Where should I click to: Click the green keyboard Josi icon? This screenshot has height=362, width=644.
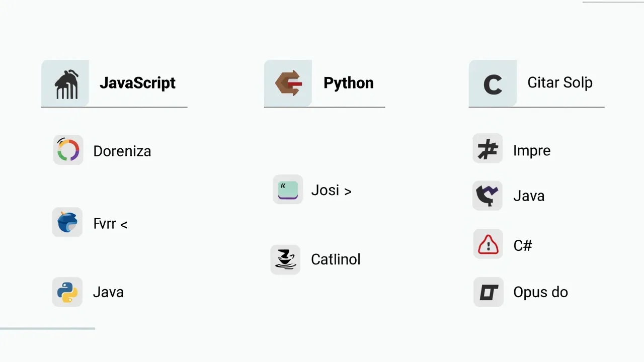288,190
